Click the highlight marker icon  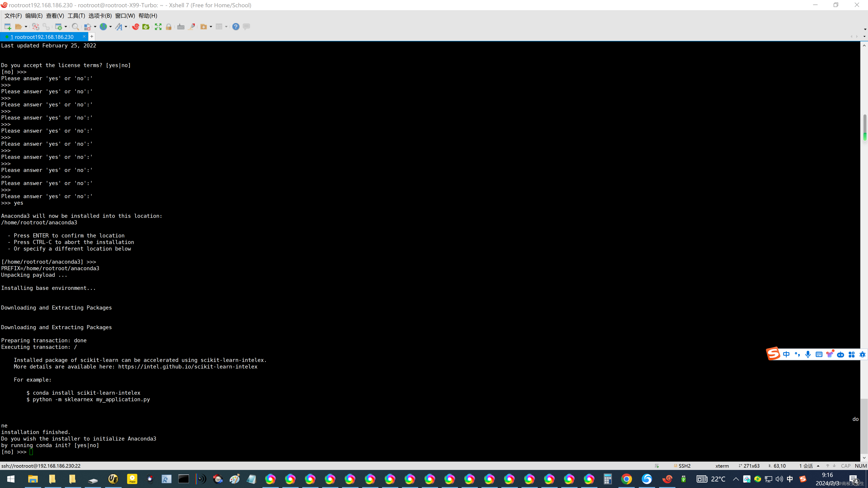(x=191, y=27)
